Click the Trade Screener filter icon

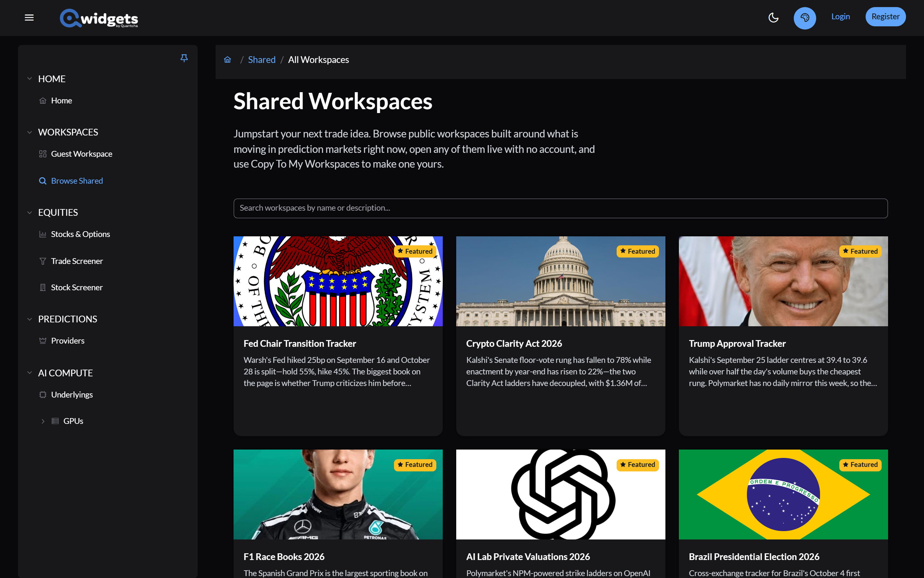point(43,261)
